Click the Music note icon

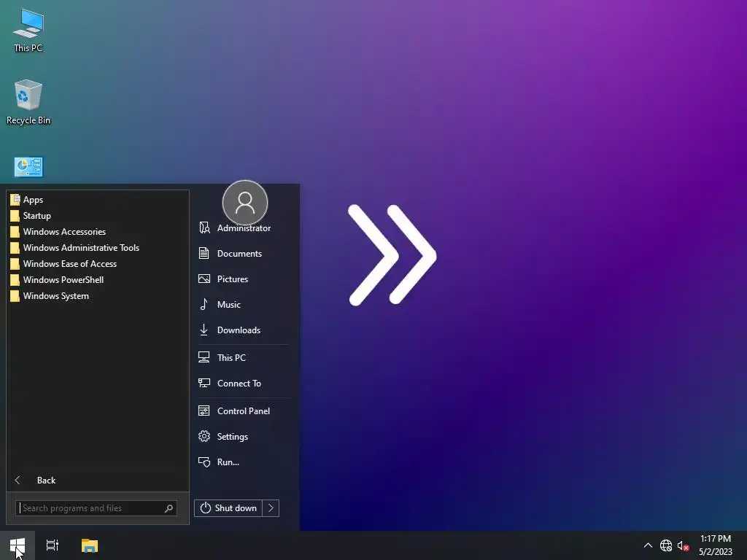point(204,304)
